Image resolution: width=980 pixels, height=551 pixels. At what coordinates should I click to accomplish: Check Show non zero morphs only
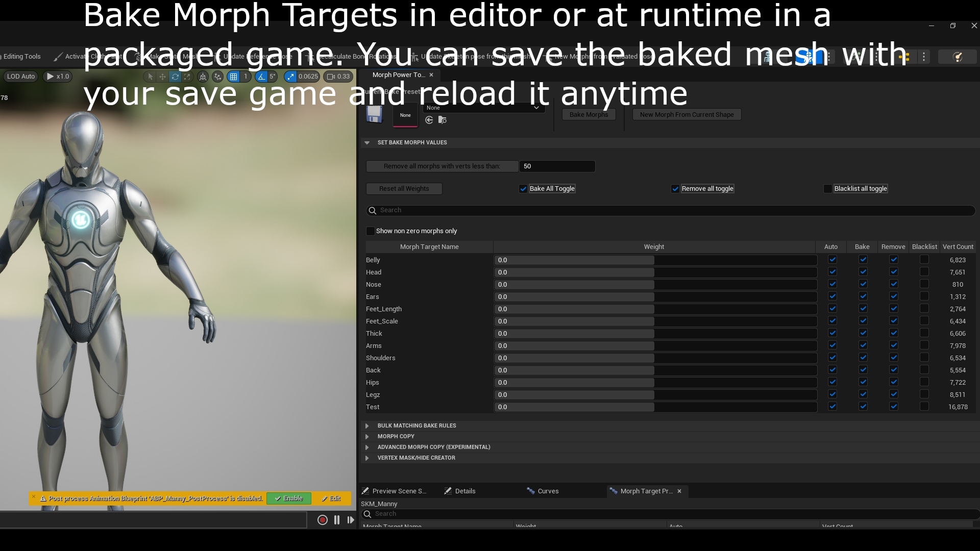click(371, 231)
